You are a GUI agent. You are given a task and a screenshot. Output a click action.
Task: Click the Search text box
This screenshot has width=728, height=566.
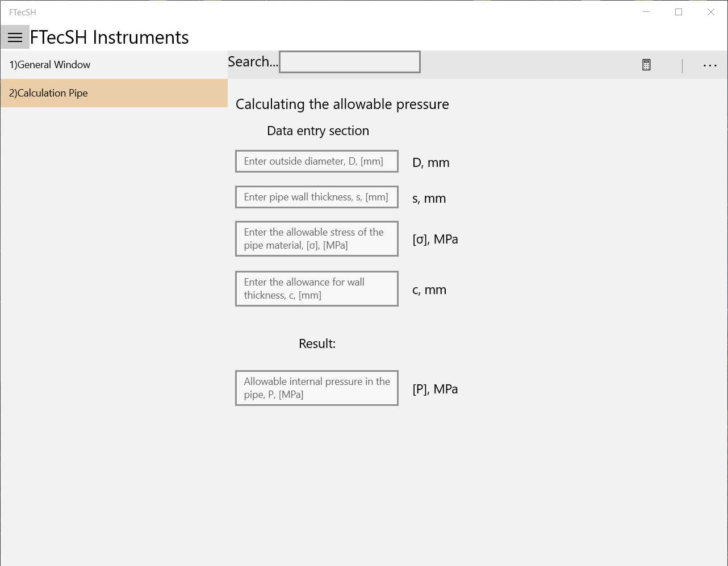pos(350,62)
